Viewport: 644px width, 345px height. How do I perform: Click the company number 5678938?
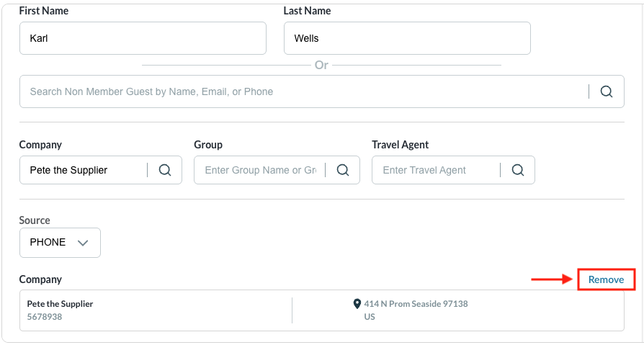pyautogui.click(x=45, y=316)
